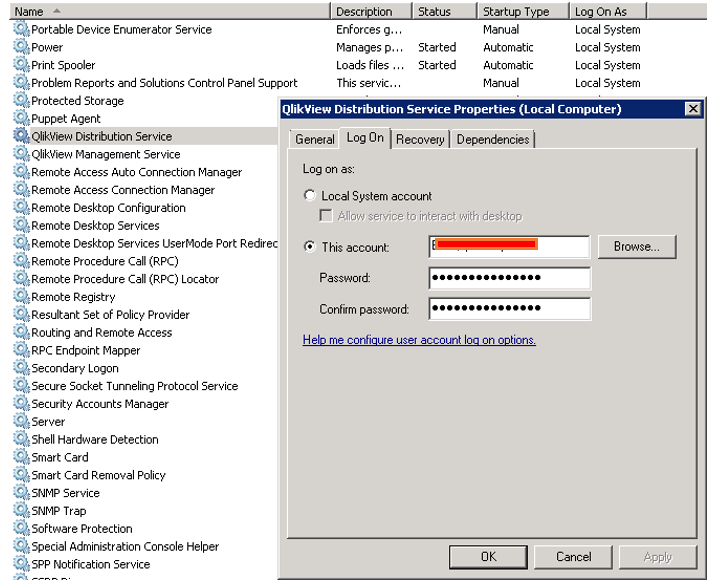
Task: Close the QlikView Distribution Service Properties dialog
Action: pos(693,109)
